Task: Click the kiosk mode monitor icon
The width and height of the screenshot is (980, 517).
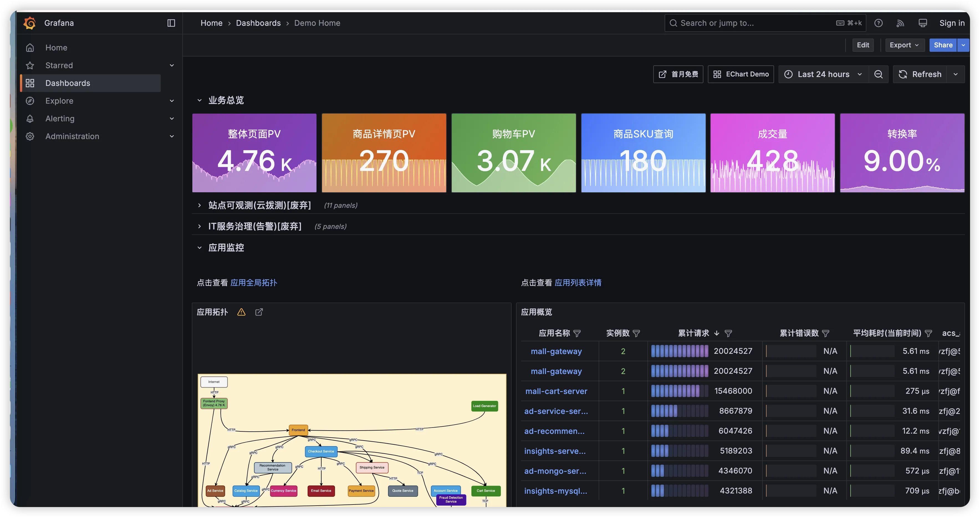Action: tap(923, 23)
